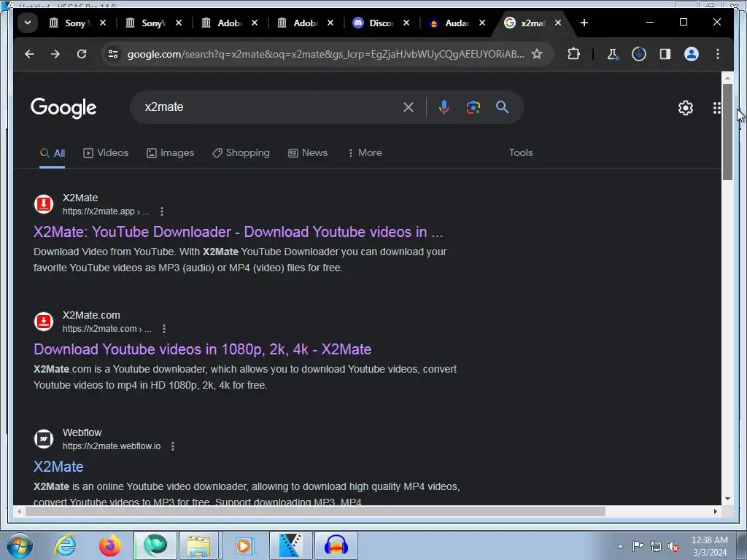The image size is (747, 560).
Task: Clear the search query text
Action: (x=409, y=107)
